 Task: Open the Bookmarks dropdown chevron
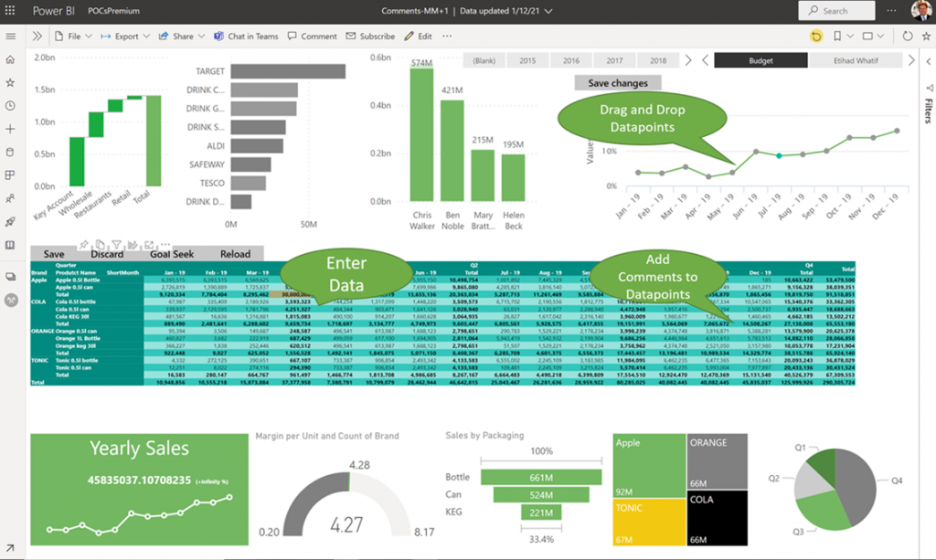[x=850, y=37]
